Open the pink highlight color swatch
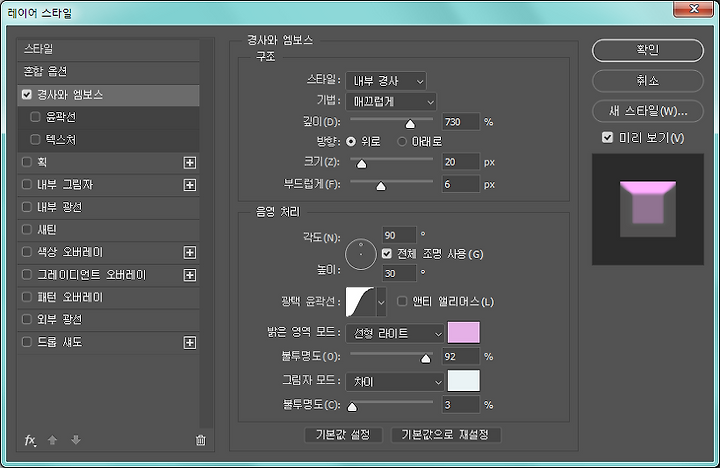 [464, 333]
